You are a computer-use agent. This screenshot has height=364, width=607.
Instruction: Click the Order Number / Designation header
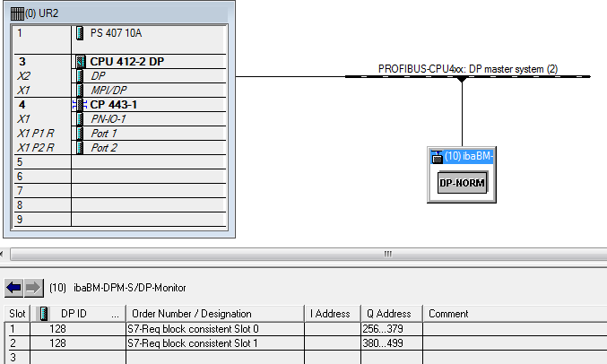click(x=215, y=314)
